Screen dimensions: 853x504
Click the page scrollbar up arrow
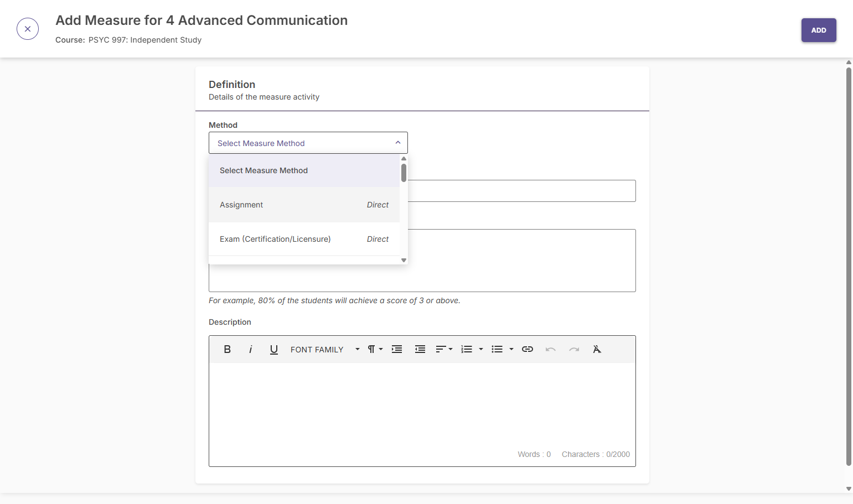[849, 63]
